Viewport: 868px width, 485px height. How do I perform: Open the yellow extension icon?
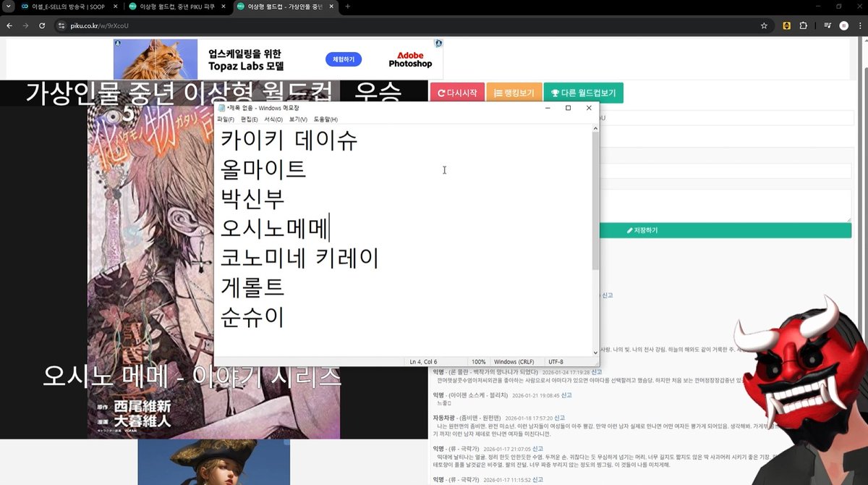coord(786,25)
